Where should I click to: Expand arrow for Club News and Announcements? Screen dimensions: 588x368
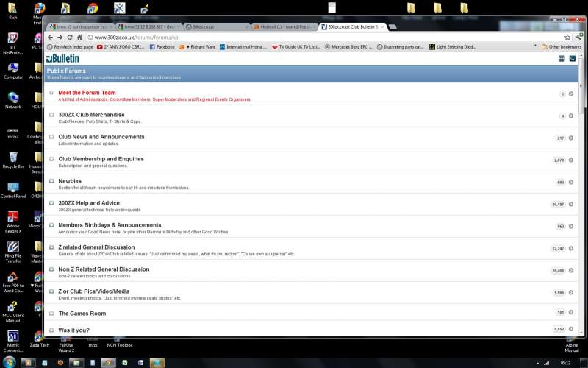click(572, 138)
